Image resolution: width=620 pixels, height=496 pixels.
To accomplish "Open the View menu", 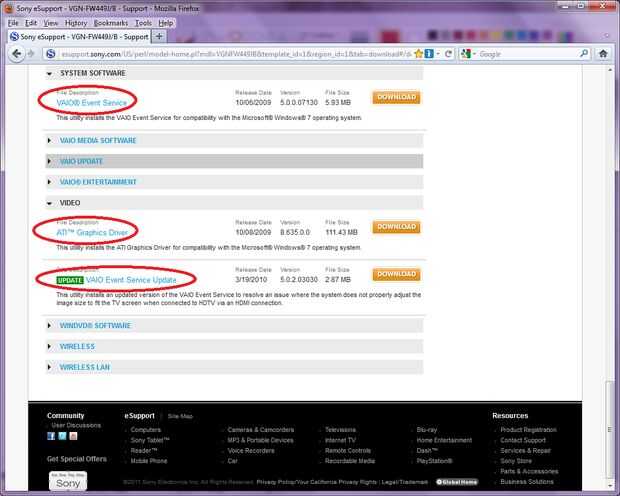I will (x=51, y=23).
